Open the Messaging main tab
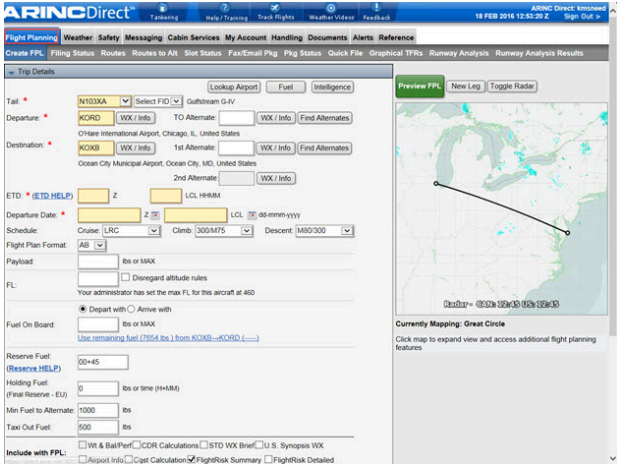 pos(143,37)
